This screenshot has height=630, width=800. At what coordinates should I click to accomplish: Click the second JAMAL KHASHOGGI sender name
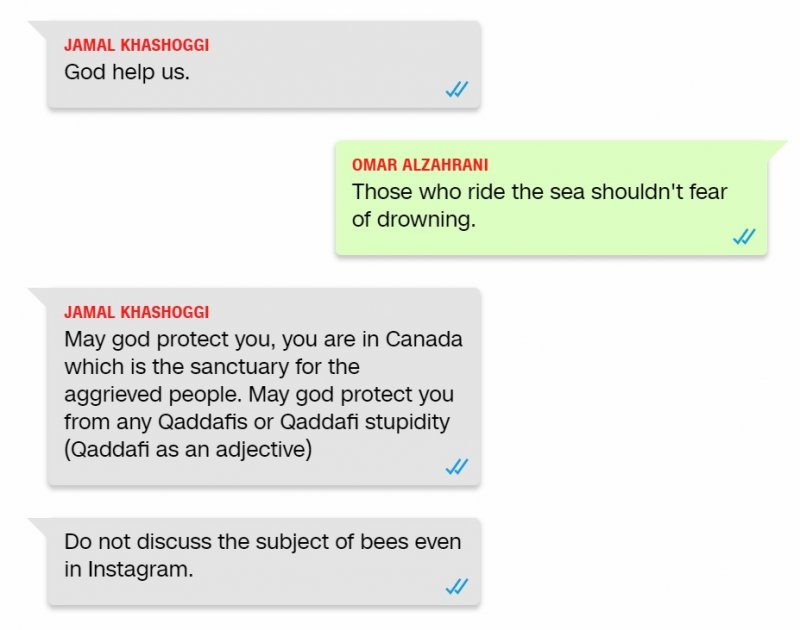(137, 312)
